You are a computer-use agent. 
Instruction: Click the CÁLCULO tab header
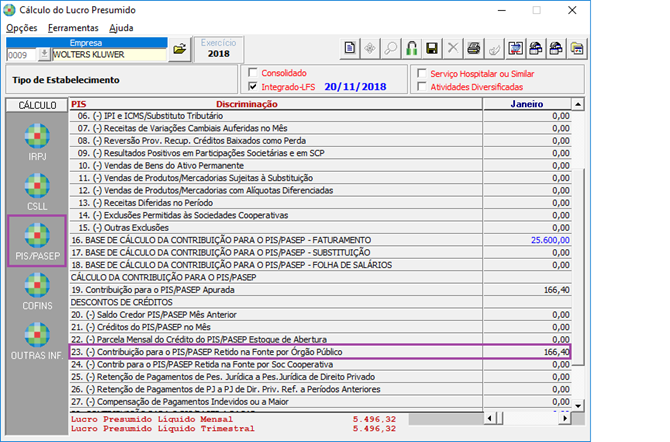37,105
